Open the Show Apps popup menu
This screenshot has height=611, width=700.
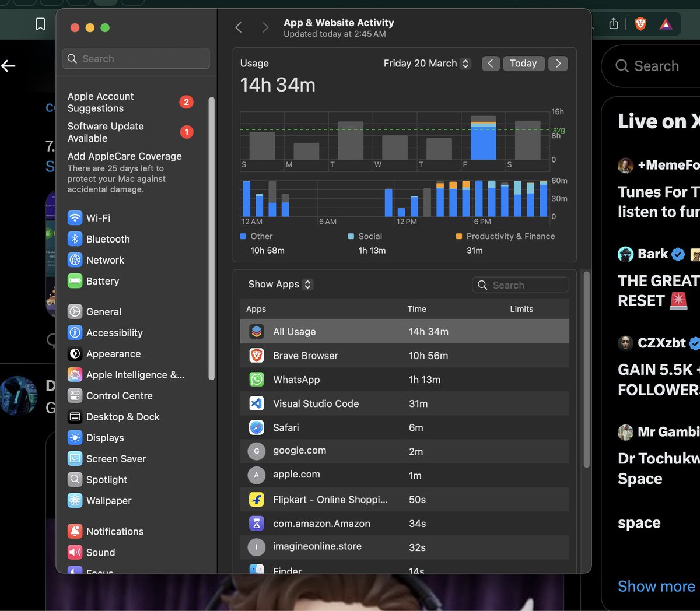click(x=281, y=285)
